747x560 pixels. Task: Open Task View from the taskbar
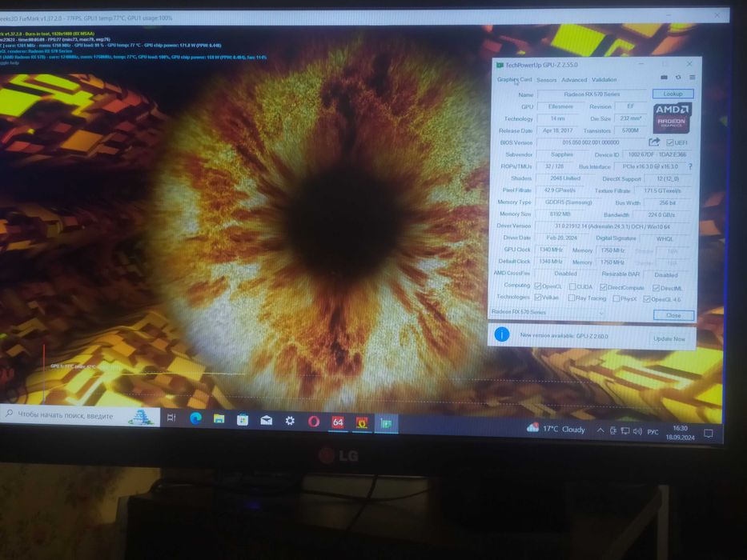pyautogui.click(x=171, y=418)
